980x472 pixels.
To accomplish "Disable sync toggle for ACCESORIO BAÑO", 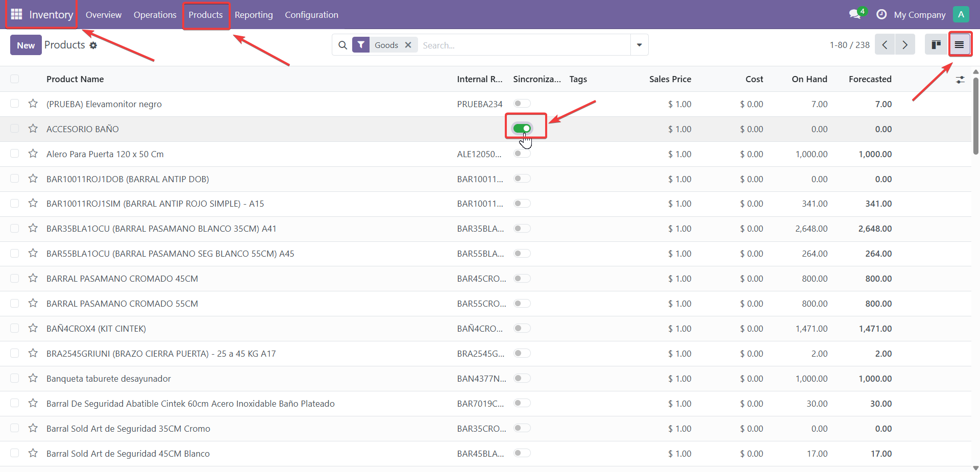I will 522,129.
